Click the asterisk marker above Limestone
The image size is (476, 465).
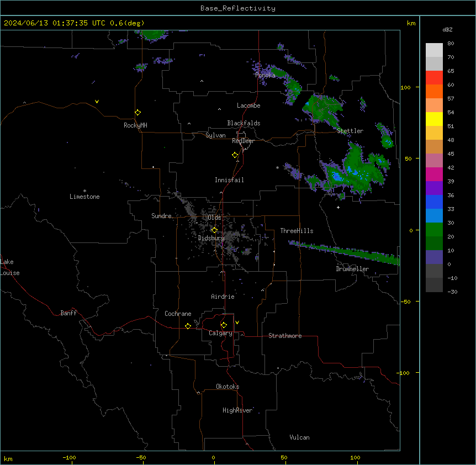pos(84,191)
